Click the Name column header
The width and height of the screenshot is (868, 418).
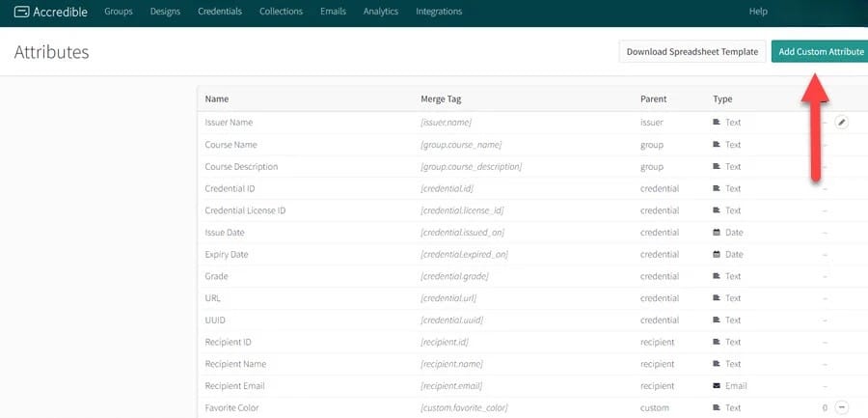click(217, 99)
